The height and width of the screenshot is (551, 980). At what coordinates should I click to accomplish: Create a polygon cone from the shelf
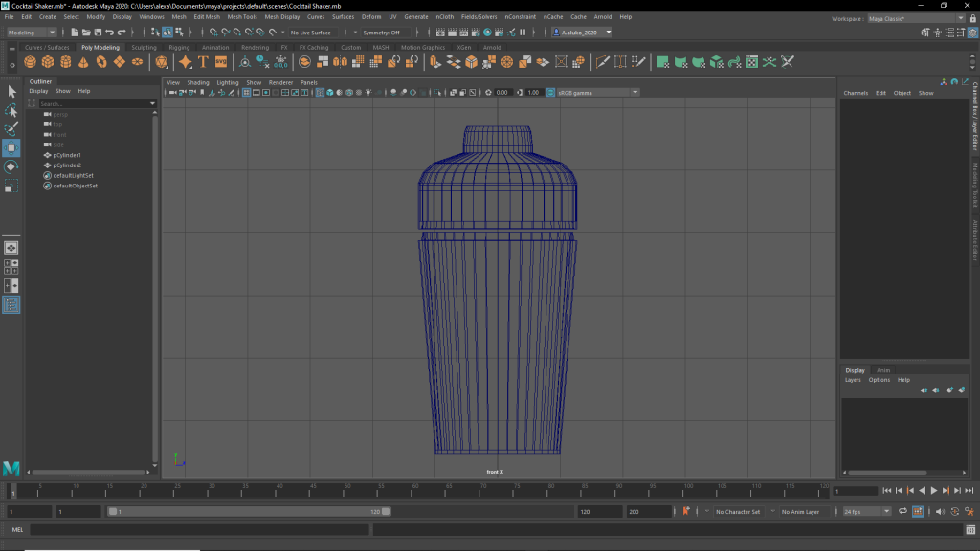coord(83,62)
